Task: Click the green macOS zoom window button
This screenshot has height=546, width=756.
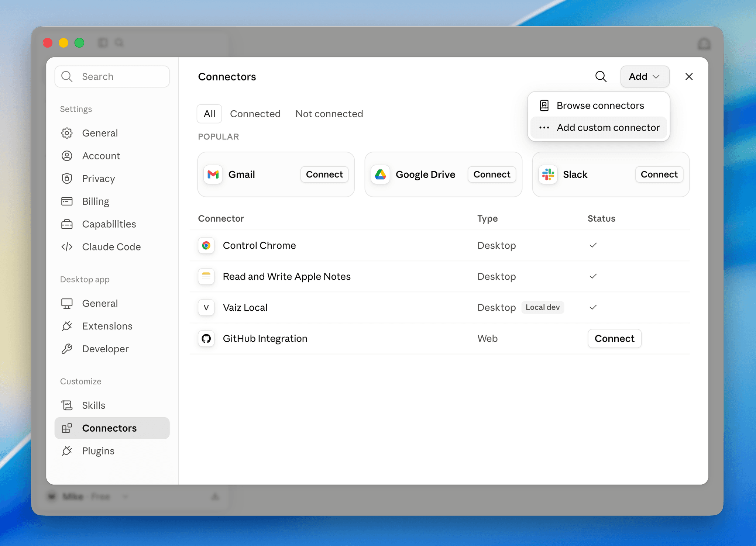Action: 79,43
